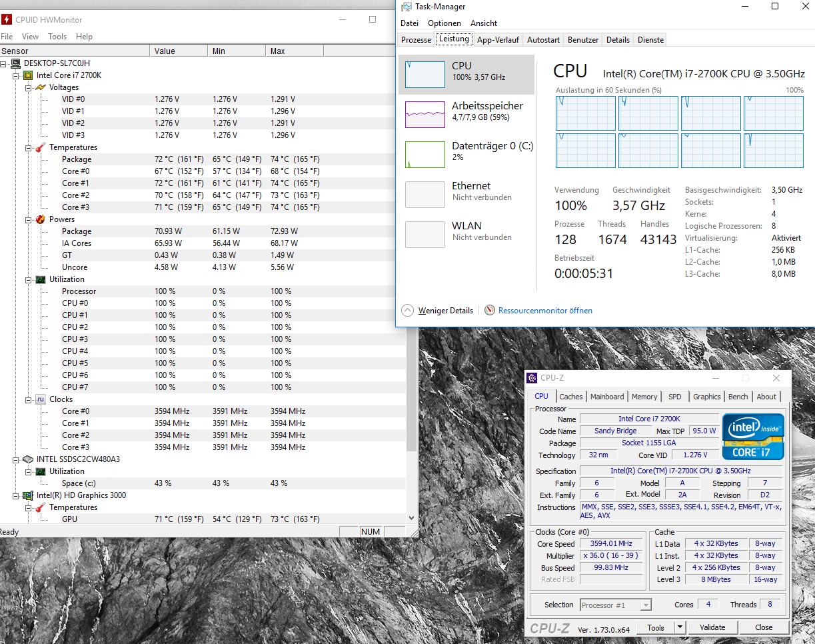The width and height of the screenshot is (815, 644).
Task: Select the Ethernet entry in Task-Manager sidebar
Action: [x=466, y=195]
